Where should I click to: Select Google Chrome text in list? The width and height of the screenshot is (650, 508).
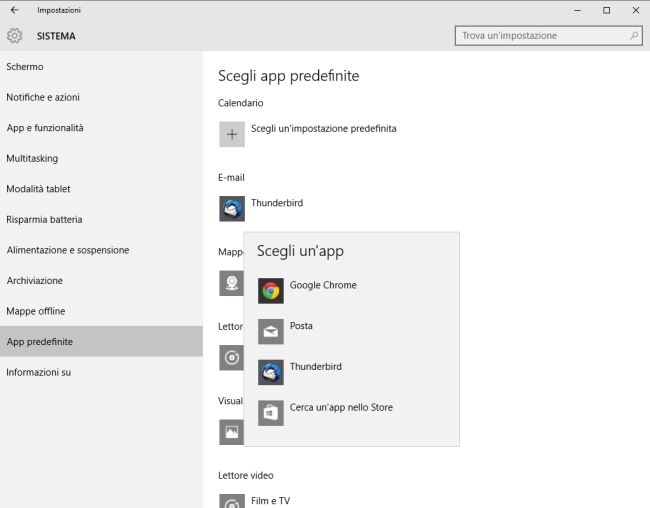(x=323, y=285)
